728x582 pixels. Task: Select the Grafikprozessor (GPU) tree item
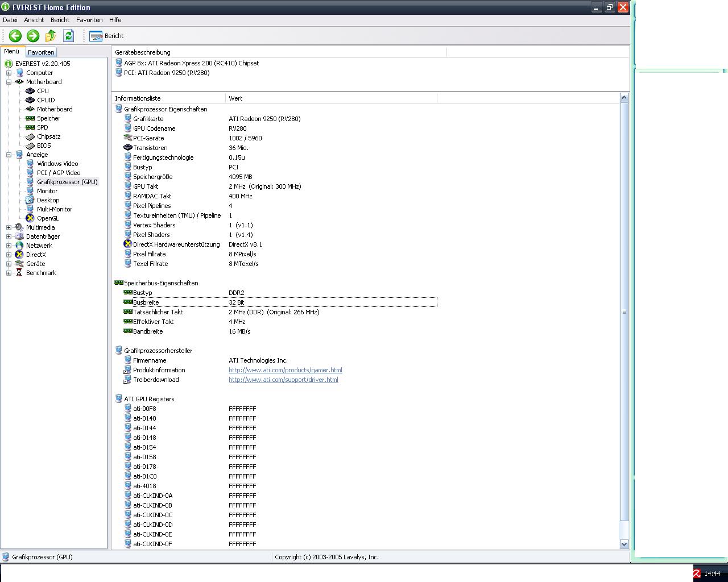67,182
